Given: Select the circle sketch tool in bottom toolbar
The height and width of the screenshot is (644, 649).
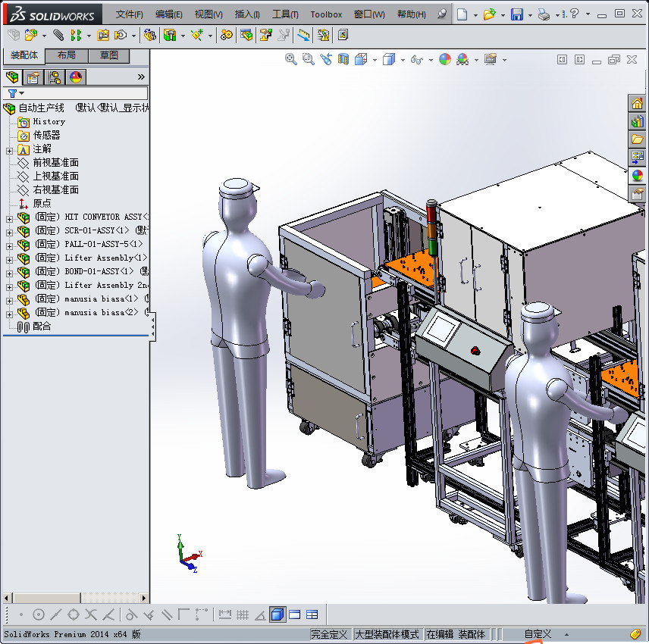Looking at the screenshot, I should click(39, 614).
